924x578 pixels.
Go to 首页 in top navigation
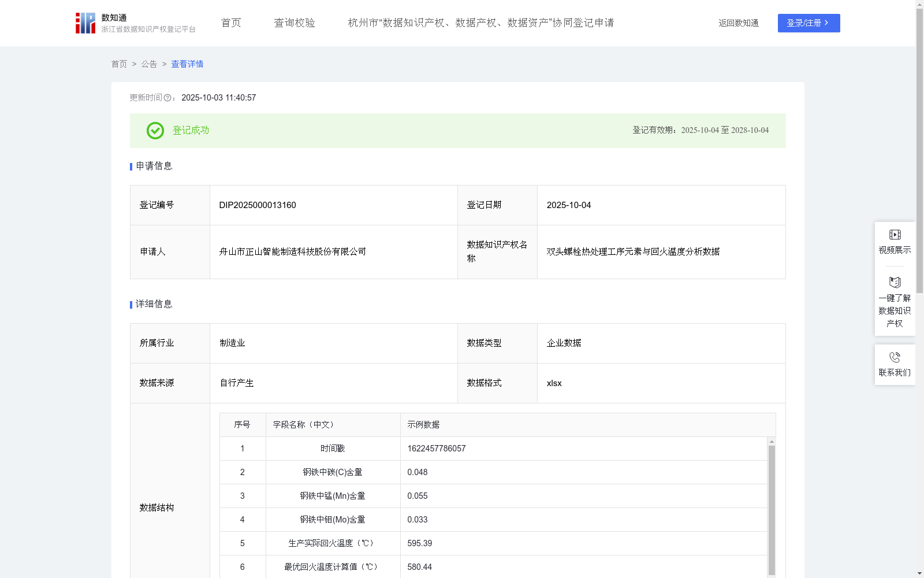coord(231,23)
